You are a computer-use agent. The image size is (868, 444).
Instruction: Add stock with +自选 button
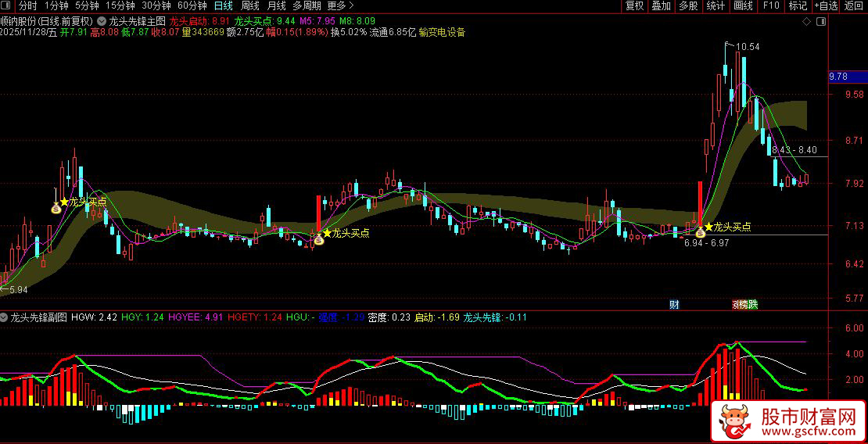pos(826,5)
